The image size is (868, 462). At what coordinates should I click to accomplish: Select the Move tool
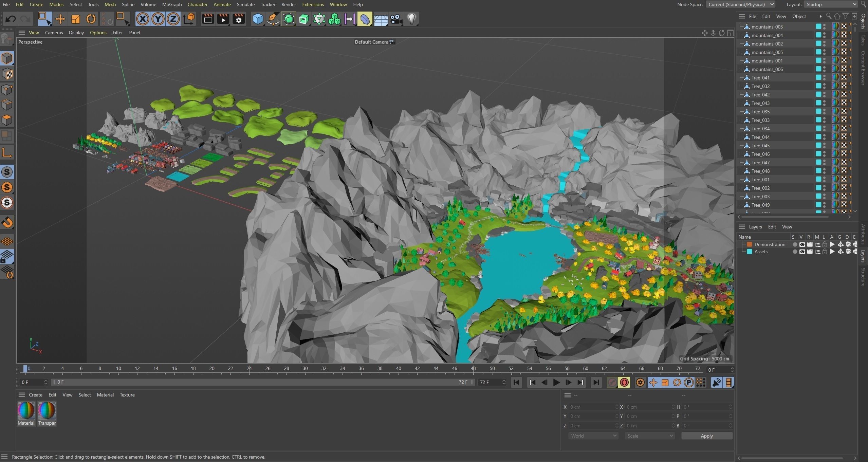pos(60,19)
